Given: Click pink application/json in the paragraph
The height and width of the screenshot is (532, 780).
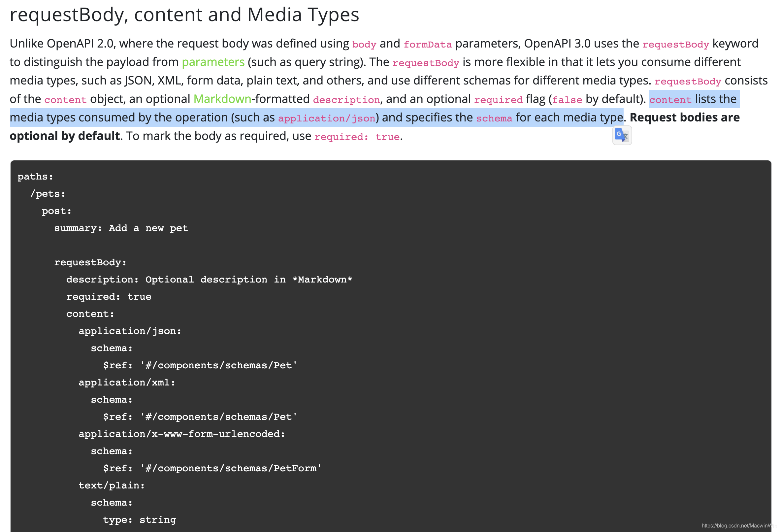Looking at the screenshot, I should pos(326,118).
